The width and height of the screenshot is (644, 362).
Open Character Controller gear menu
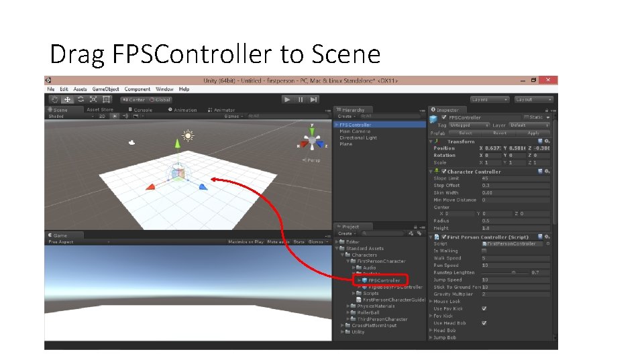pos(547,171)
